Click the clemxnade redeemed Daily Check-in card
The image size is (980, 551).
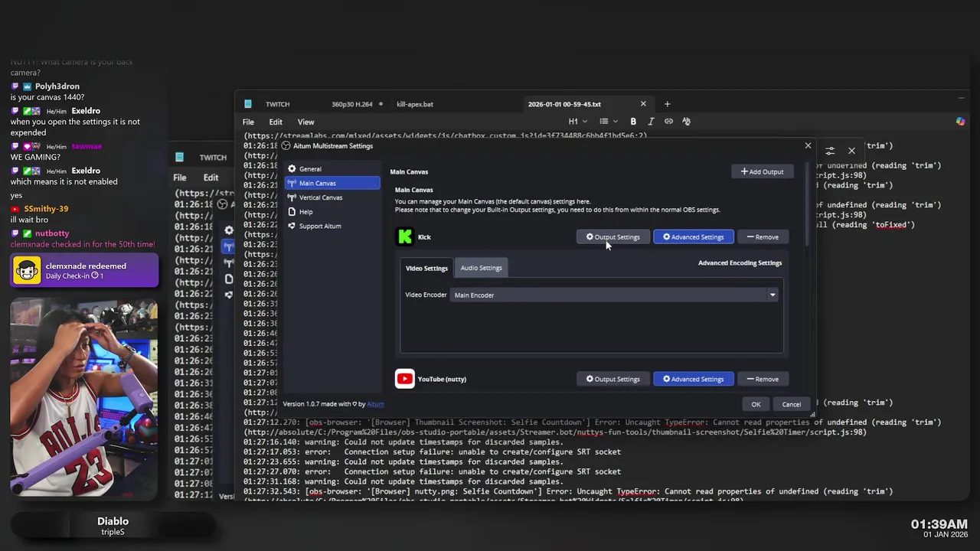pyautogui.click(x=84, y=270)
